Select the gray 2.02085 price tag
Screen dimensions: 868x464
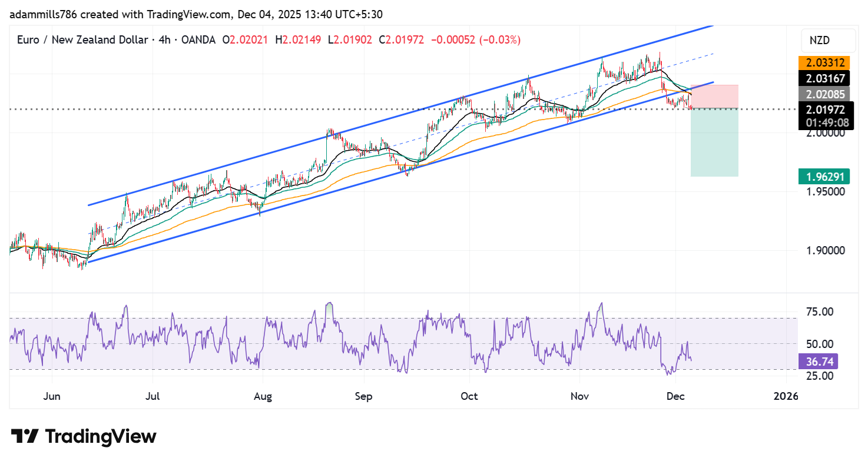coord(824,94)
